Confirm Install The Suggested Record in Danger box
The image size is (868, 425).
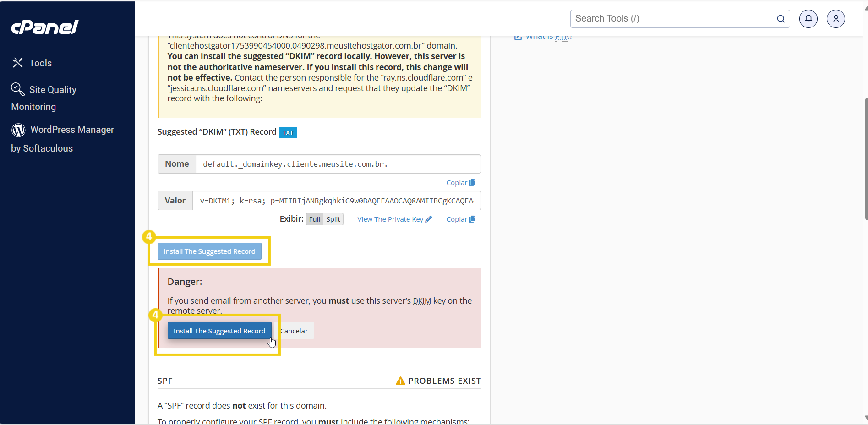click(219, 331)
